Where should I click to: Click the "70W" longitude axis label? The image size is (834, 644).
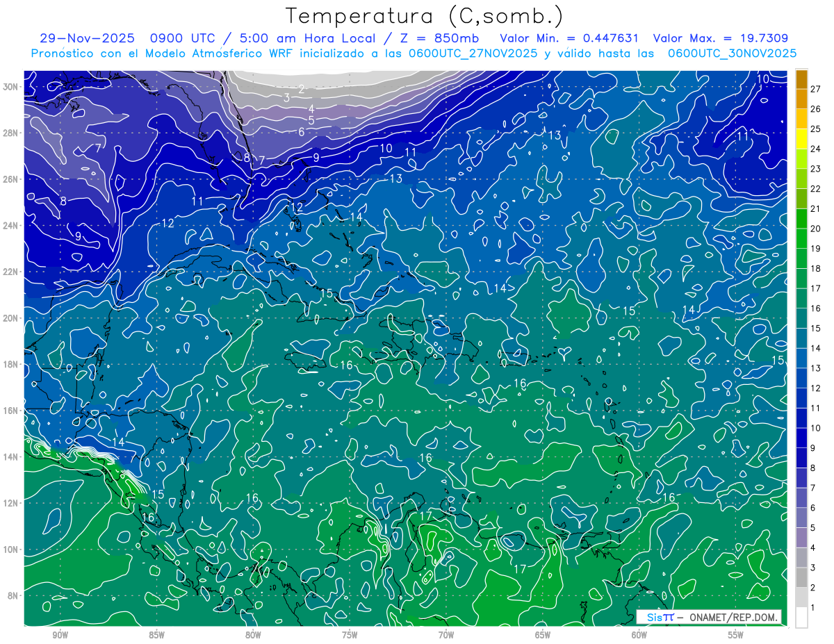(x=446, y=635)
